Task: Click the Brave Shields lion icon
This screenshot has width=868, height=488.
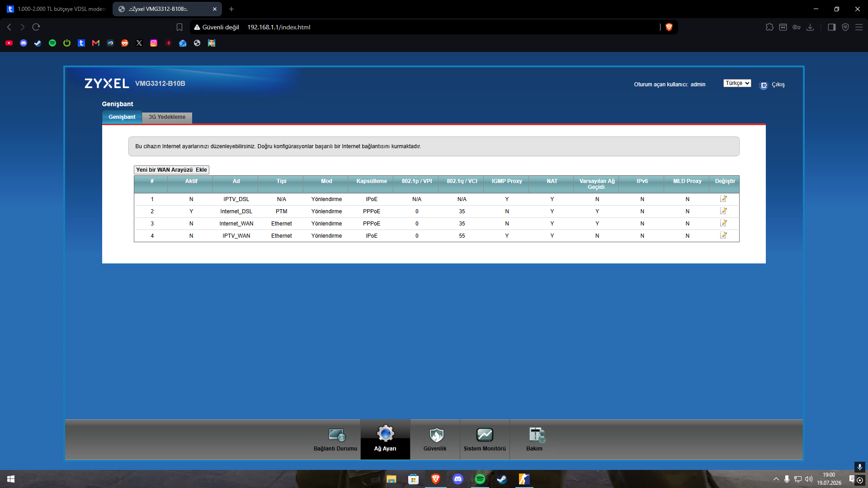Action: [x=669, y=27]
